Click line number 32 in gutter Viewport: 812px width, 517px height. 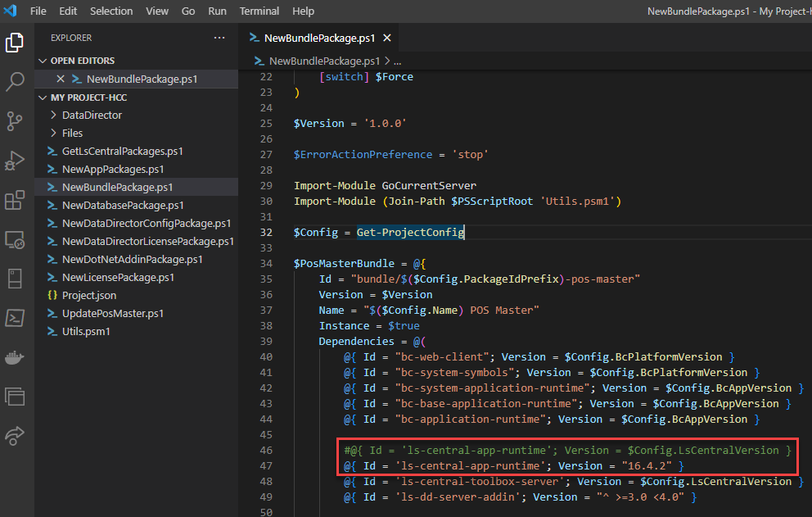click(266, 233)
